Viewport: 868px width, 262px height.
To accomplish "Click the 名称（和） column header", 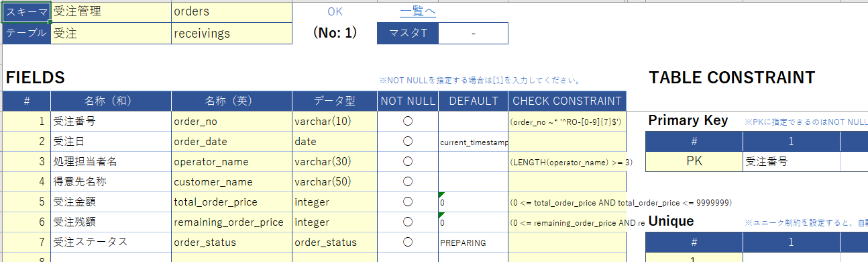I will 111,101.
